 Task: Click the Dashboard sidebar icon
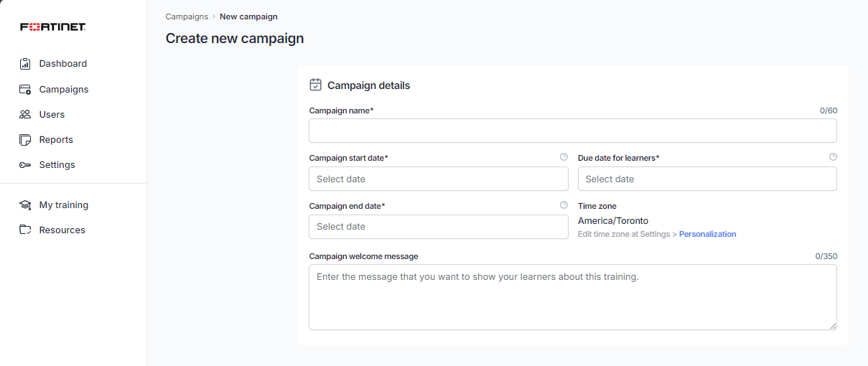(25, 64)
